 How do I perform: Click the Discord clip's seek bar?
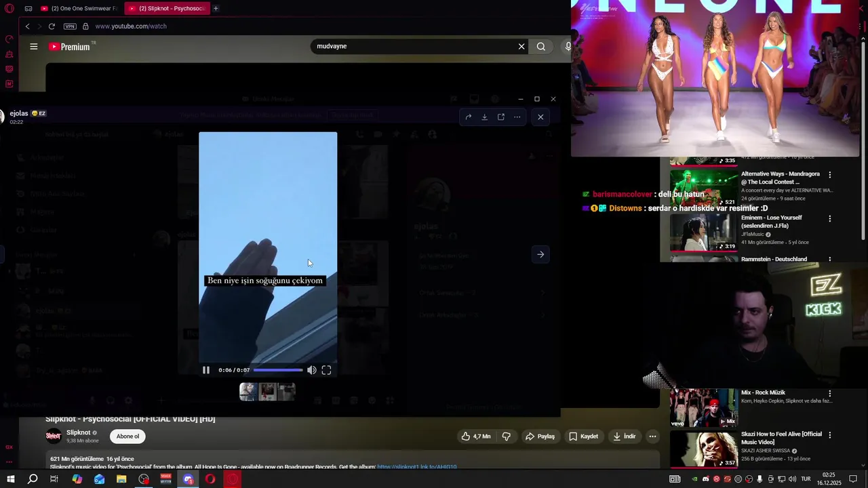(278, 370)
